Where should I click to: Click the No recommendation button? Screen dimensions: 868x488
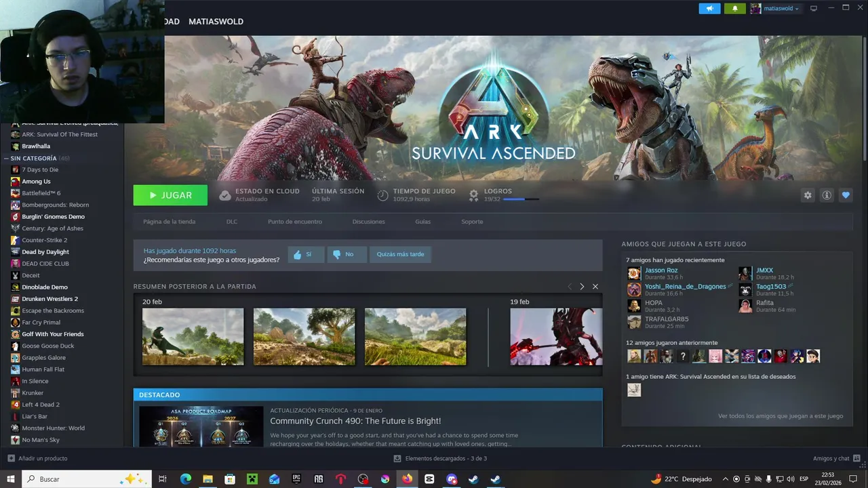[347, 254]
